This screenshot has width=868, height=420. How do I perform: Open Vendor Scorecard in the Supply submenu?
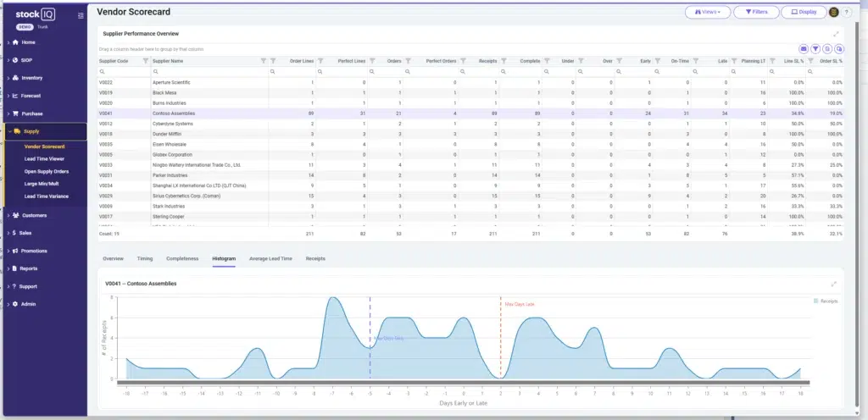click(44, 146)
